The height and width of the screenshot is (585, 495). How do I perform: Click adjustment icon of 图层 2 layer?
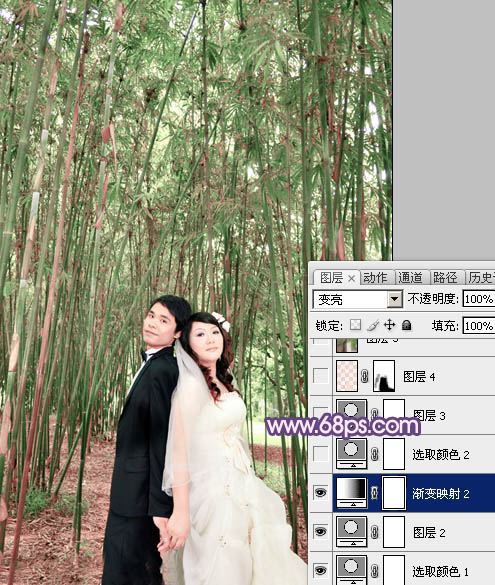[352, 532]
